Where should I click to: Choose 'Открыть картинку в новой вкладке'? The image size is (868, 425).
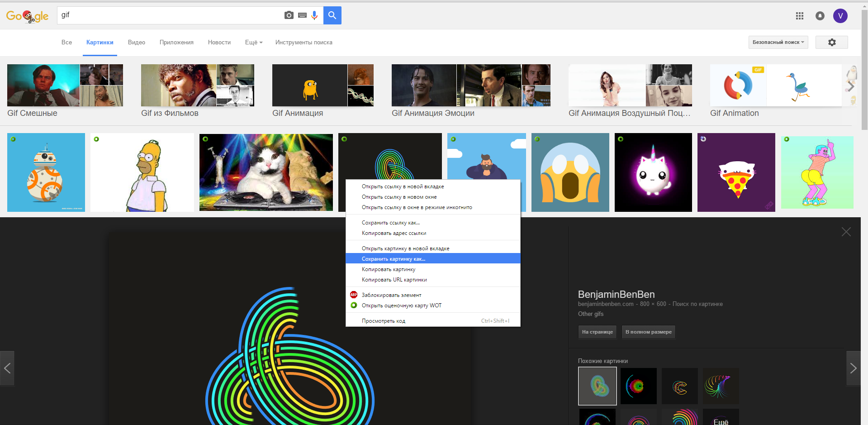(433, 248)
